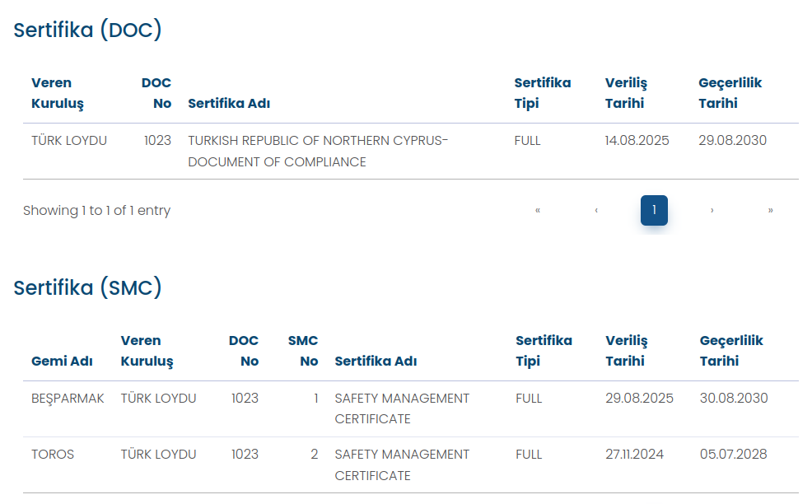Image resolution: width=812 pixels, height=504 pixels.
Task: Sort DOC table by Sertifika Adı header
Action: click(x=229, y=104)
